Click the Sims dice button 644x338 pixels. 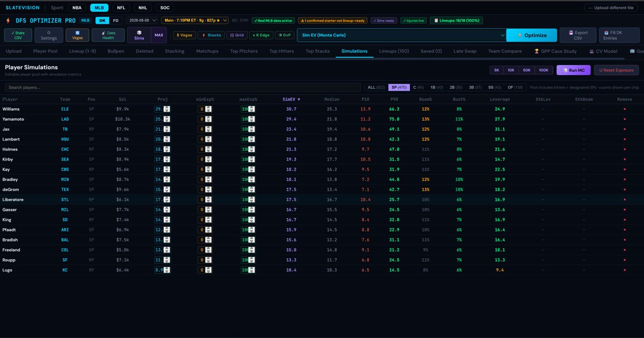139,35
